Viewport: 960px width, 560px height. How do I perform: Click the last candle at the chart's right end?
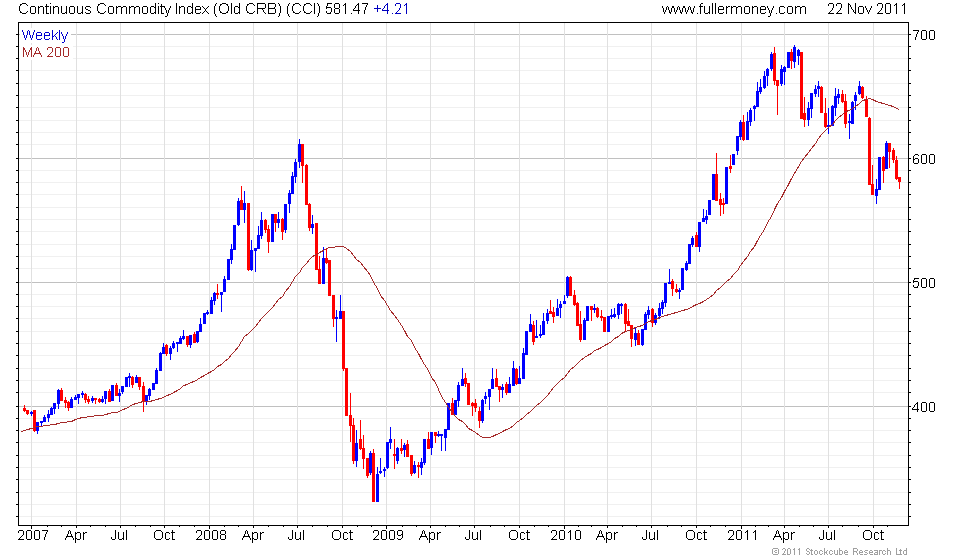tap(899, 182)
